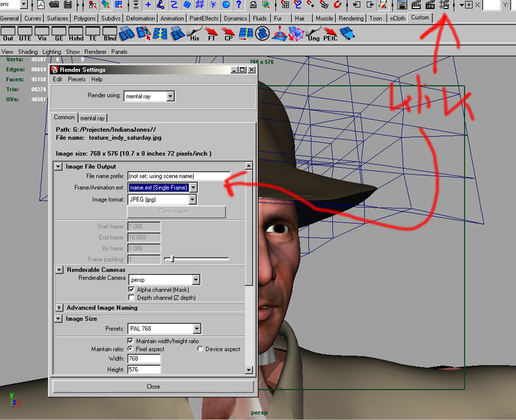Switch to Polygons shelf tab
516x420 pixels.
tap(84, 19)
